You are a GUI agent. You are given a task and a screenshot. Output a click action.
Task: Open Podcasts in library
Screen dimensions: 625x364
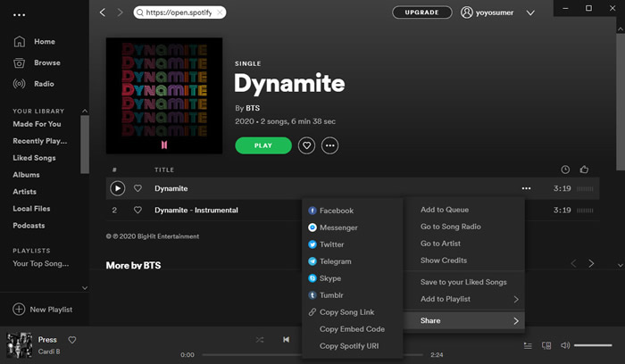click(x=29, y=226)
